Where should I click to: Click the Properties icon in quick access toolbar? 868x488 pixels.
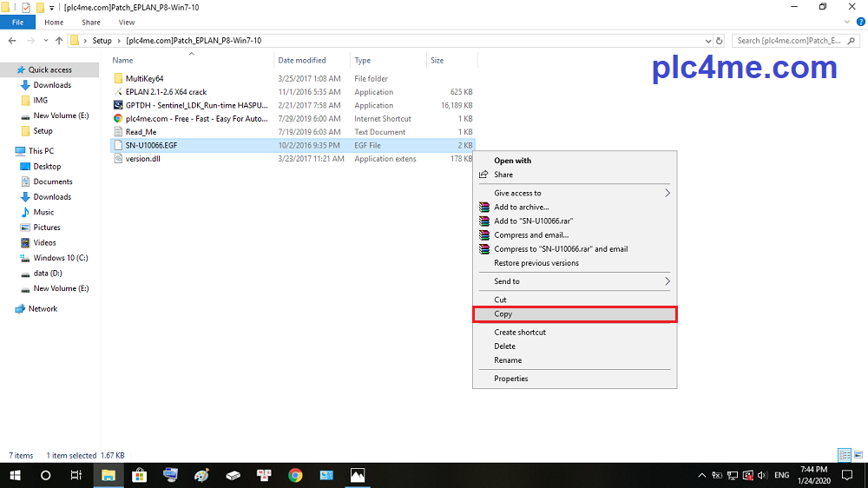(x=25, y=7)
